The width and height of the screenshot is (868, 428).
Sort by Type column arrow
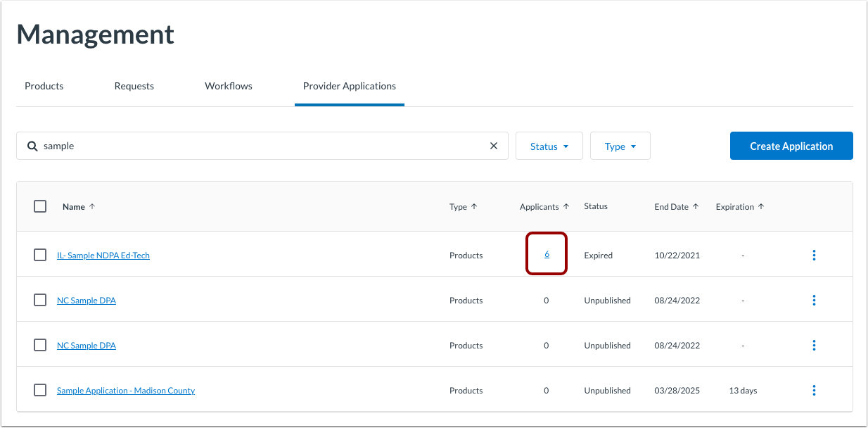(x=473, y=206)
